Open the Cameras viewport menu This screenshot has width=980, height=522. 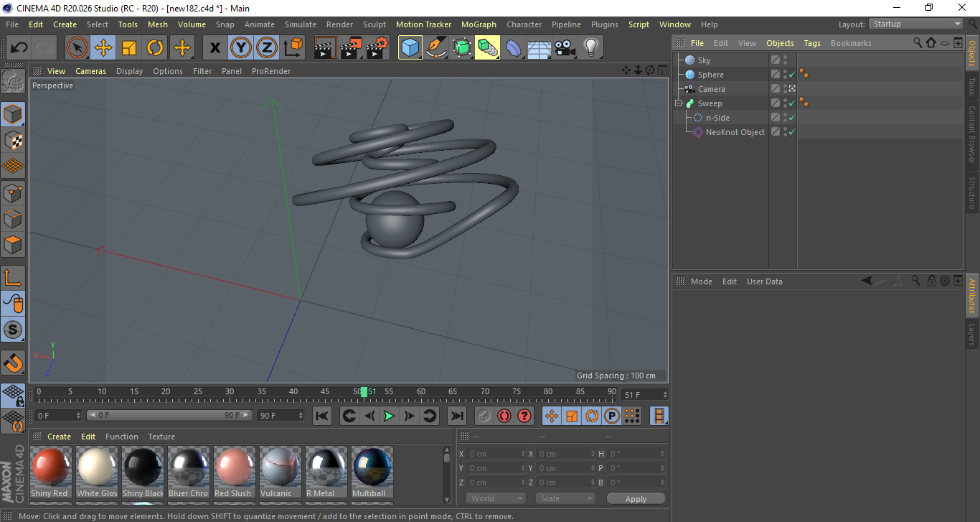[x=90, y=71]
